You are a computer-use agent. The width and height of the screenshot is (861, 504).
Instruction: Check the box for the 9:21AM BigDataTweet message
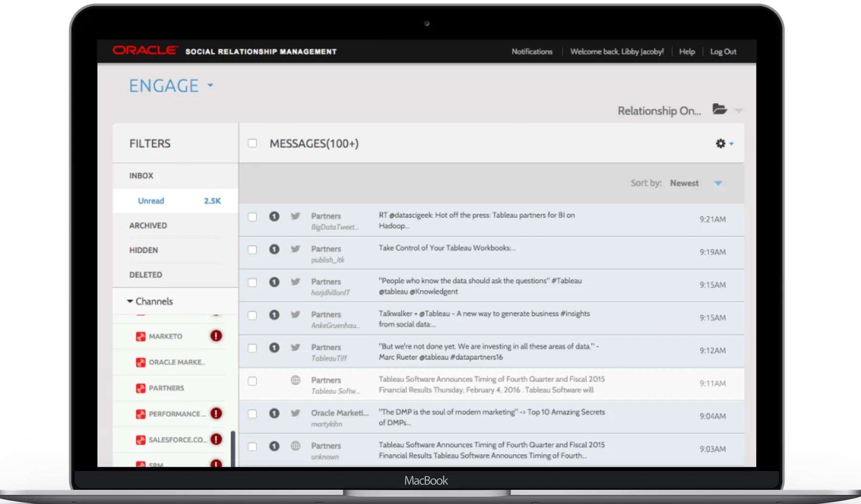coord(253,217)
